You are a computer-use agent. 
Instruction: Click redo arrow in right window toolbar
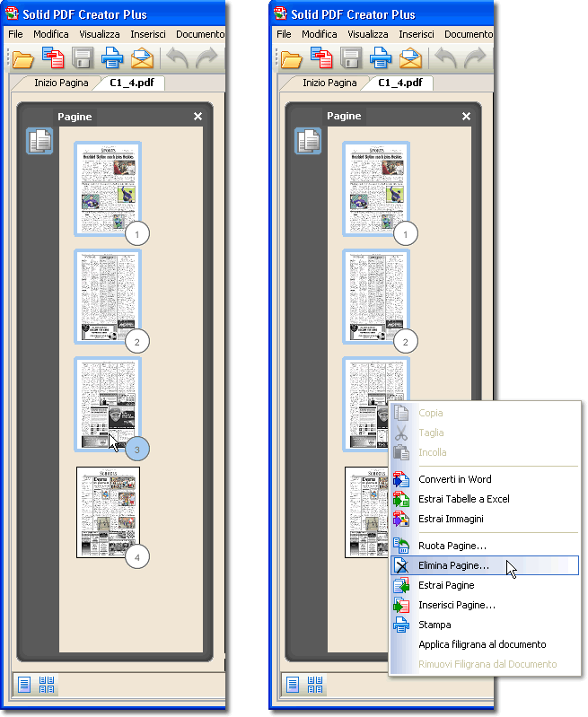pyautogui.click(x=475, y=57)
